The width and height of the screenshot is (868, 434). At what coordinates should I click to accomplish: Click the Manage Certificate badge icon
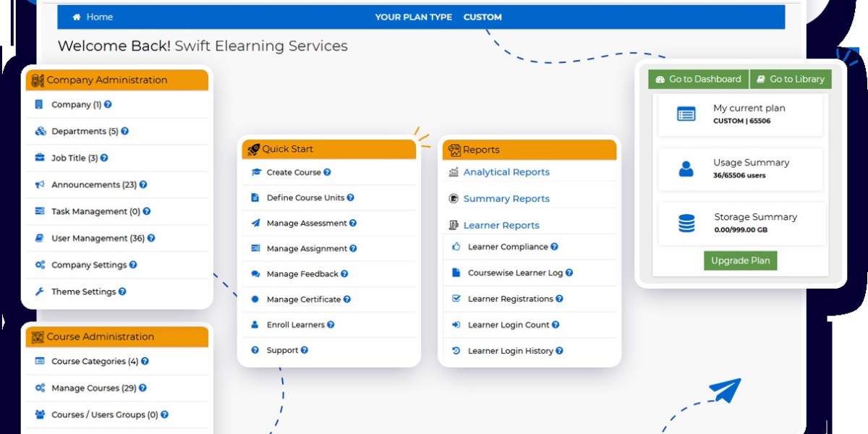click(x=255, y=299)
